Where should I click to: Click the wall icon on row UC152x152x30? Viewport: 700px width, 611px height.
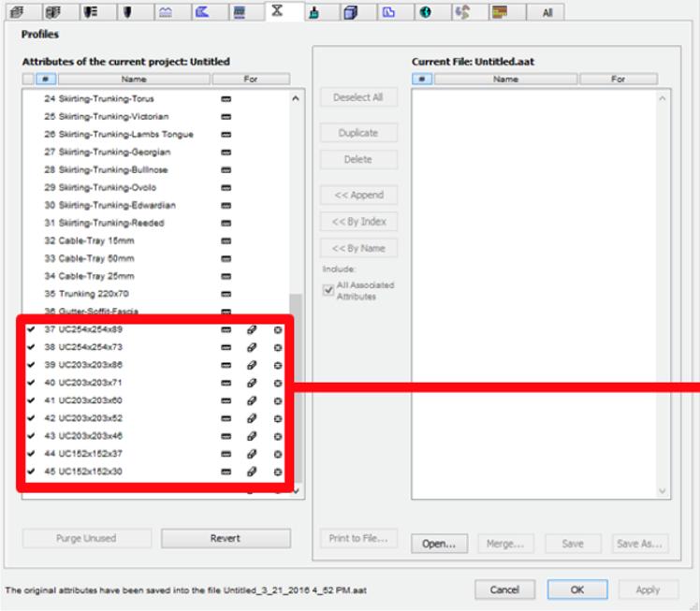pyautogui.click(x=226, y=472)
